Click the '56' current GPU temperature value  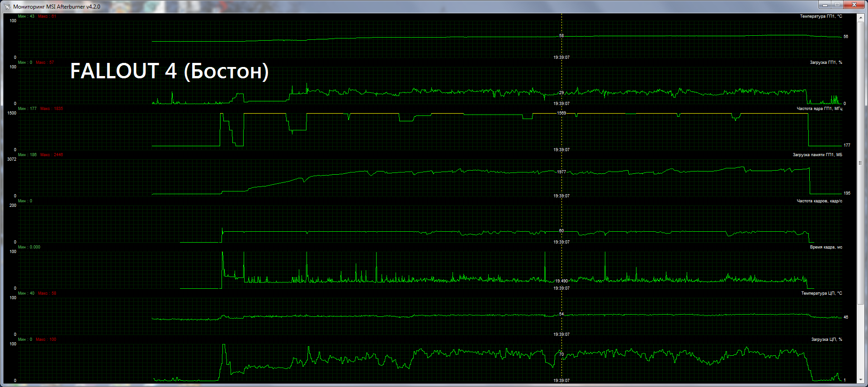(846, 37)
